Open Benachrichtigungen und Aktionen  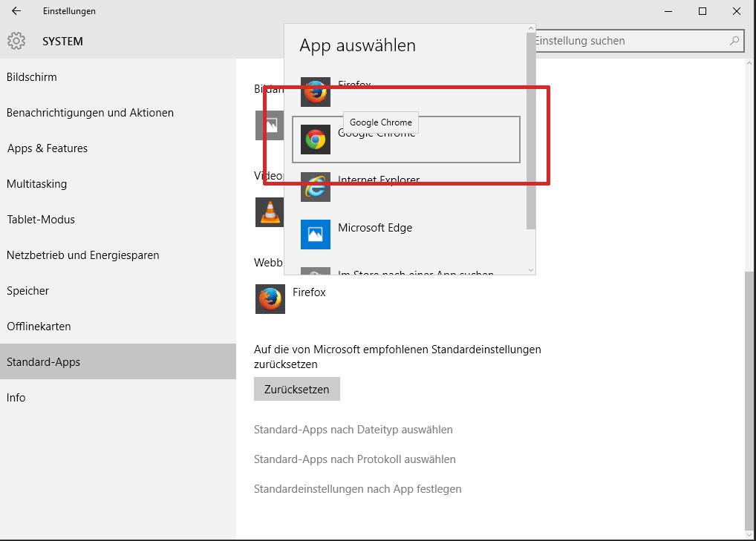point(118,113)
